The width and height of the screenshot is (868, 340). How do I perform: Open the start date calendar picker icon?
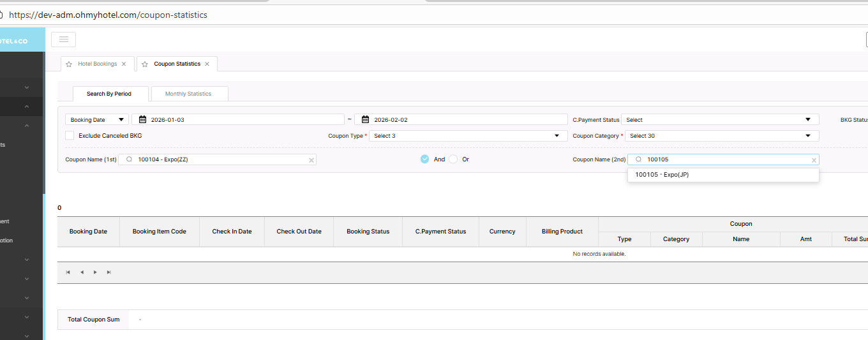click(143, 120)
